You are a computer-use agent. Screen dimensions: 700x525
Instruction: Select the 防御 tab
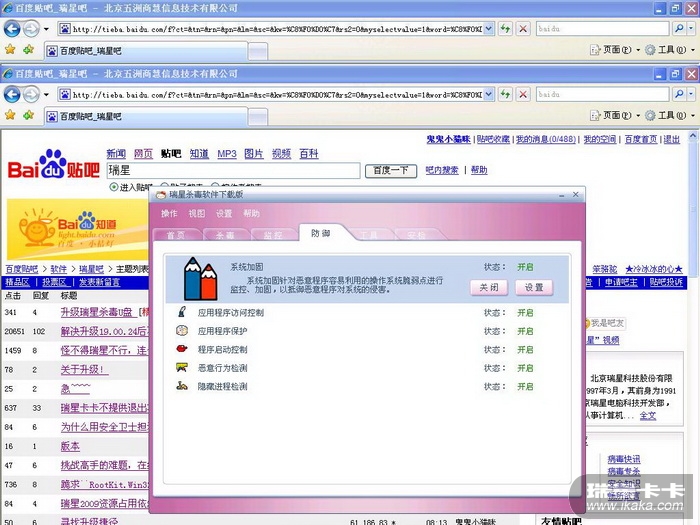[x=321, y=233]
